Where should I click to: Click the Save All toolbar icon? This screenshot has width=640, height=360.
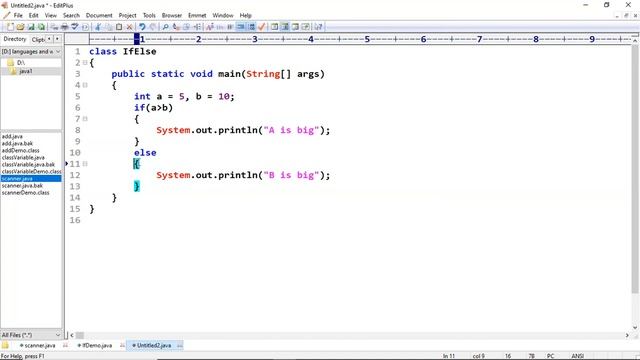[41, 27]
